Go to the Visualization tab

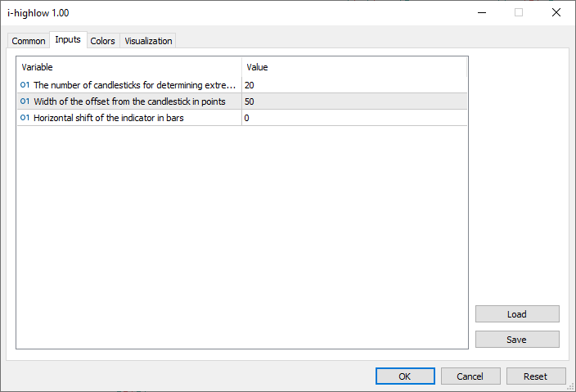(148, 41)
